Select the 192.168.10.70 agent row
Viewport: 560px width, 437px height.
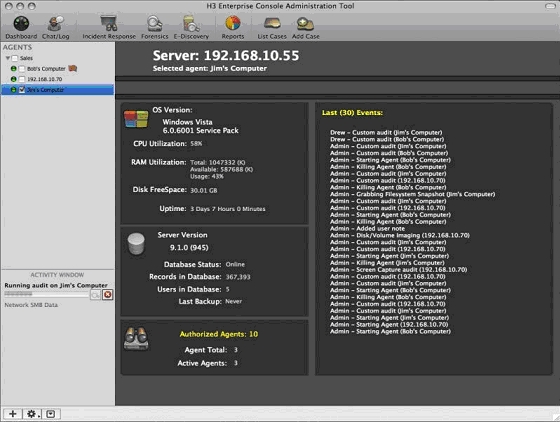58,79
